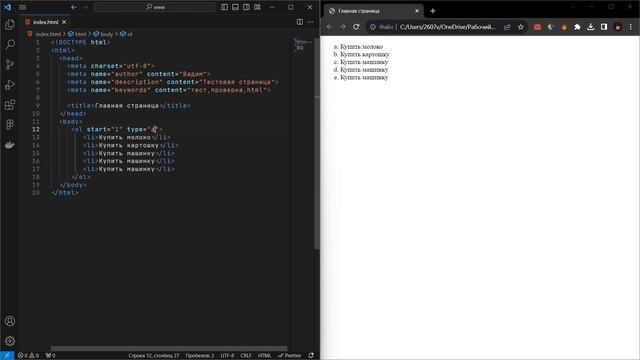Click the Prettier status bar item
Screen dimensions: 640x360
[289, 356]
